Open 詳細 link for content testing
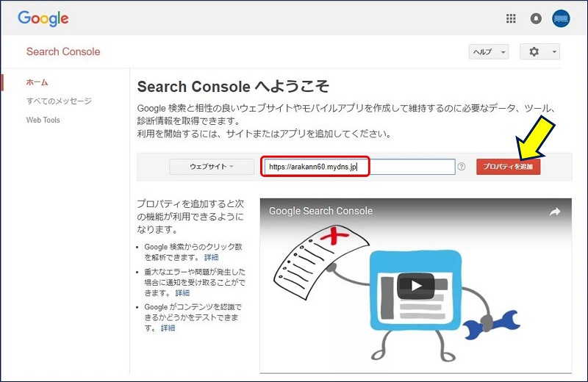This screenshot has height=382, width=588. [x=168, y=328]
